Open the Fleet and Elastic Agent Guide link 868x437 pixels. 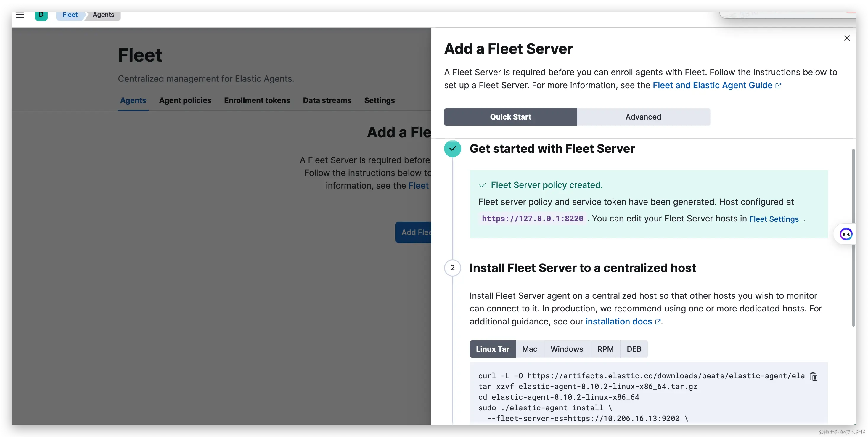point(712,85)
